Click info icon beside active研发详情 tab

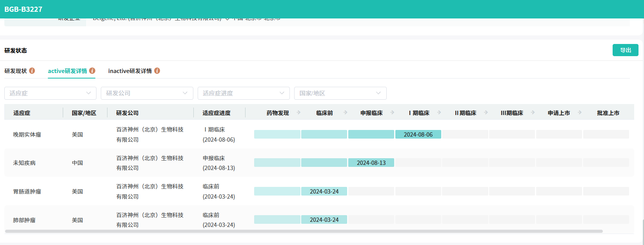(92, 71)
